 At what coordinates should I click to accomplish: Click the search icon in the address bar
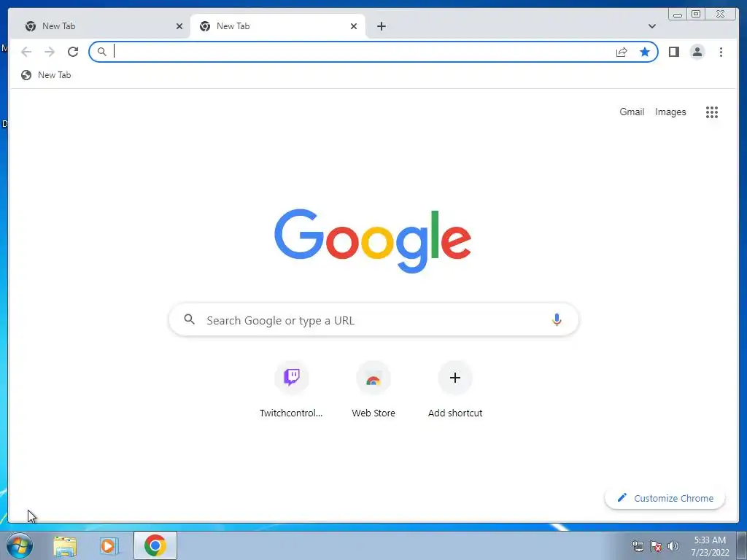coord(101,52)
